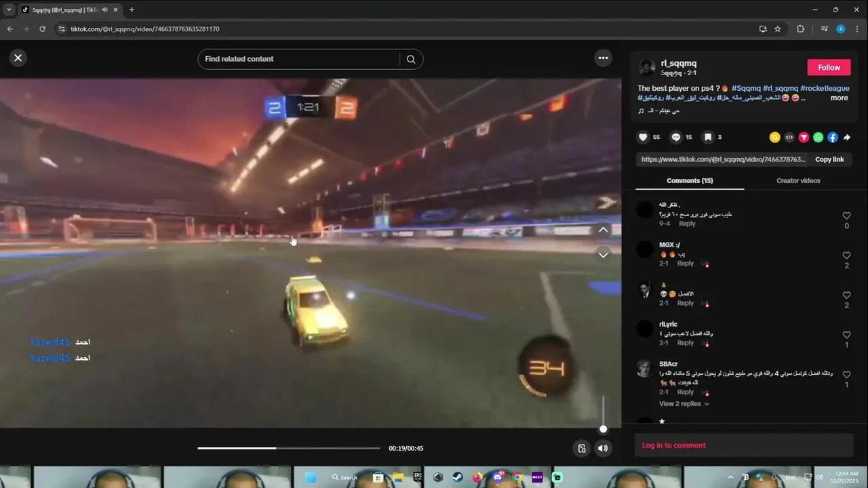Reply to the SBAcr comment
This screenshot has width=868, height=488.
(685, 392)
